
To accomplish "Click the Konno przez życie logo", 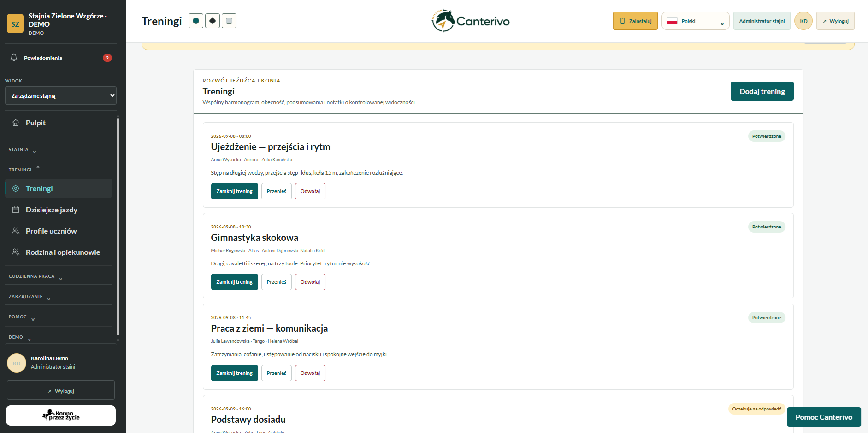I will click(x=61, y=415).
